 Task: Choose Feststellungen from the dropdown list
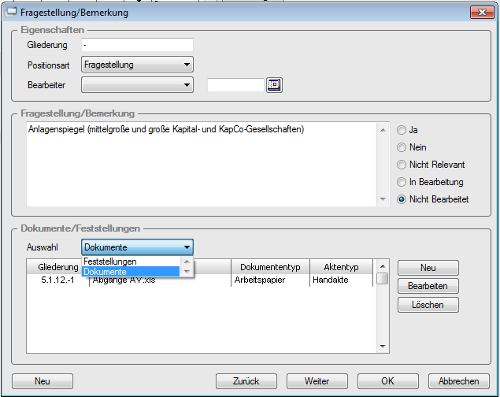point(131,261)
